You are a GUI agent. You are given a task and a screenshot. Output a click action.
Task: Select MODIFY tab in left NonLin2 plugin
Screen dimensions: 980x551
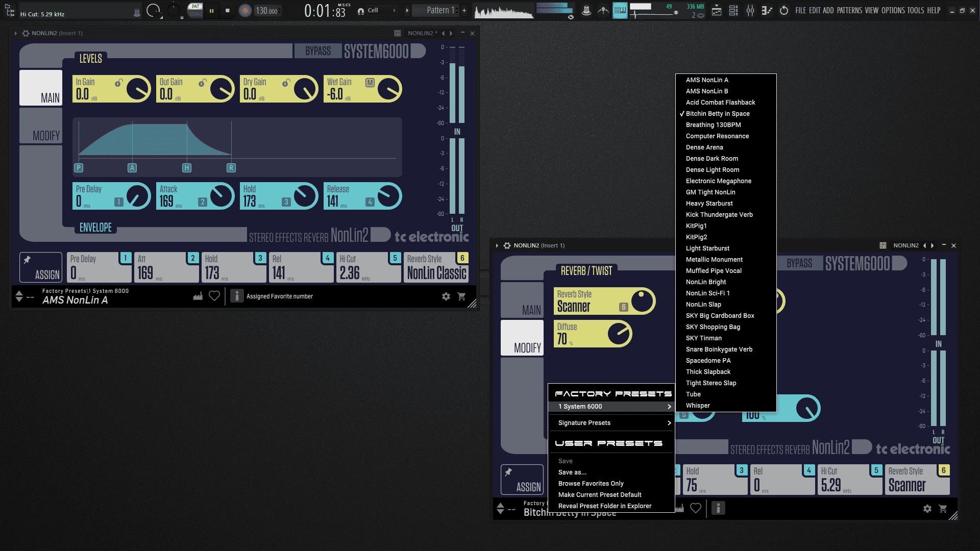41,126
